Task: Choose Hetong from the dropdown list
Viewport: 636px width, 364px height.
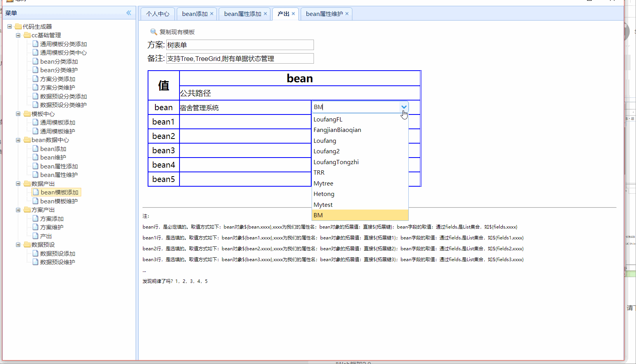Action: click(x=360, y=194)
